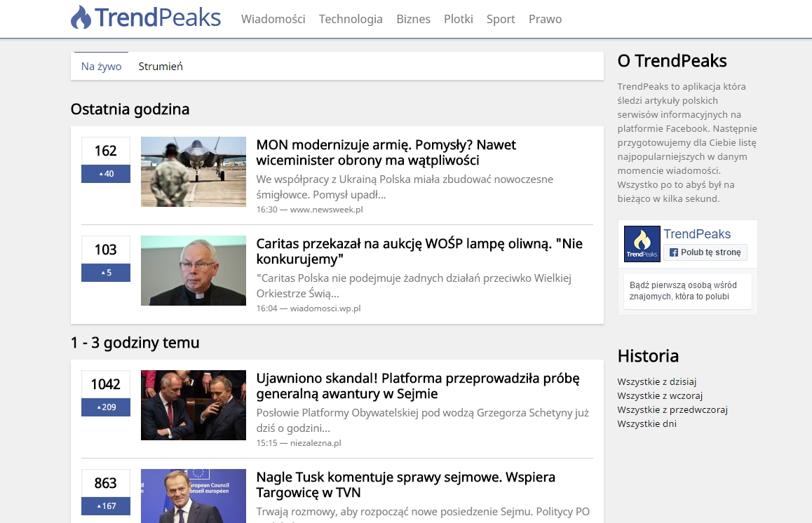Select the Na żywo tab
This screenshot has width=812, height=523.
point(101,67)
